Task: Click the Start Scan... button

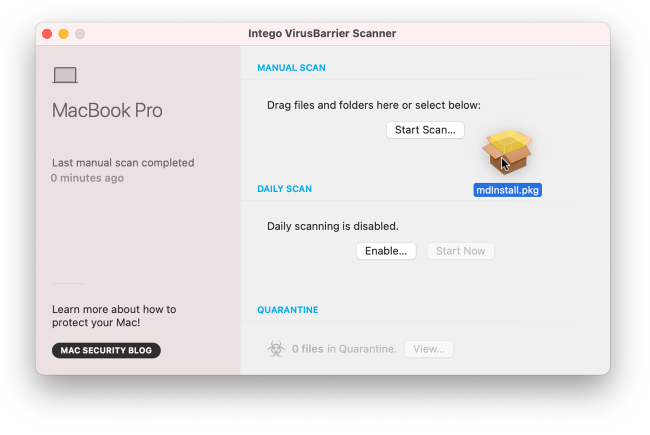Action: point(425,130)
